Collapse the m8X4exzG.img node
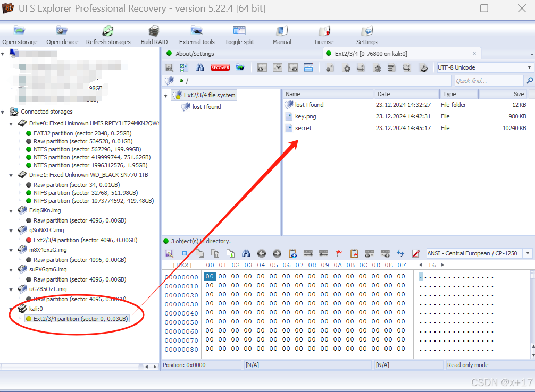Screen dimensions: 535x392 point(11,250)
